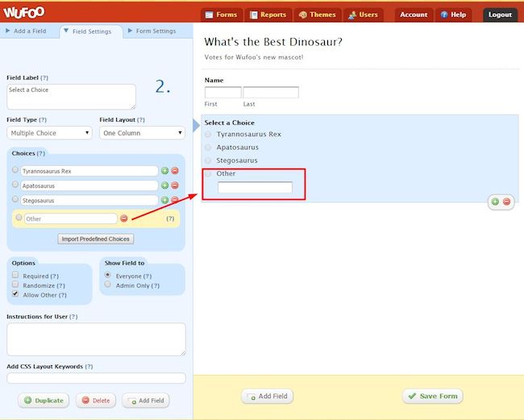524x420 pixels.
Task: Edit the Field Label text box
Action: (71, 97)
